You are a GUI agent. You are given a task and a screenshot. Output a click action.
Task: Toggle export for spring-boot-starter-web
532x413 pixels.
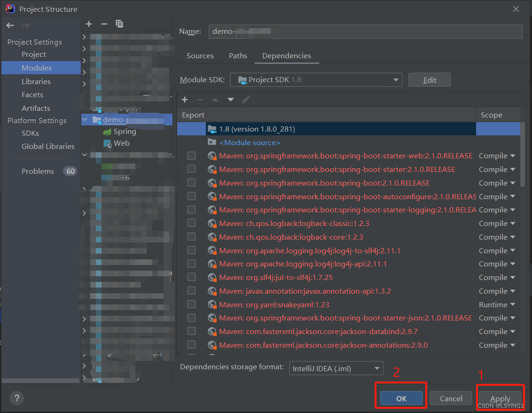191,156
